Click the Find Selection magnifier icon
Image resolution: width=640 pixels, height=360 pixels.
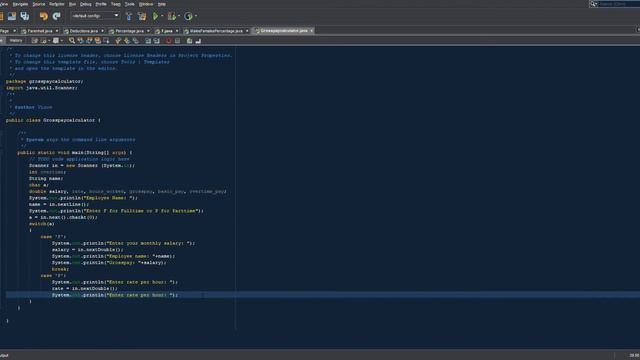pos(72,40)
